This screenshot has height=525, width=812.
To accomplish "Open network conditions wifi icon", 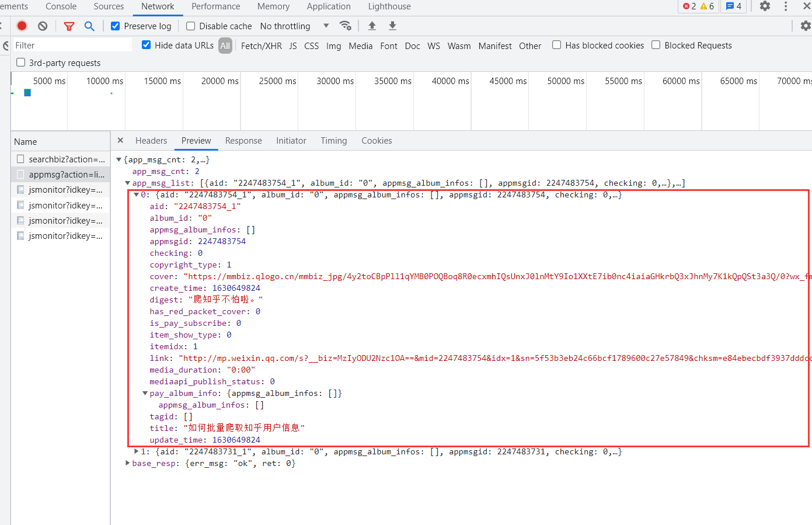I will pos(346,26).
